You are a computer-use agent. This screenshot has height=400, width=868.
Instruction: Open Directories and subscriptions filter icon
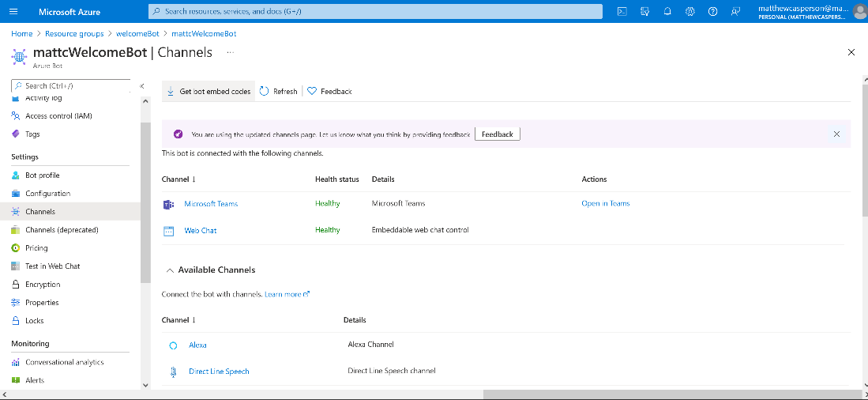pos(645,11)
